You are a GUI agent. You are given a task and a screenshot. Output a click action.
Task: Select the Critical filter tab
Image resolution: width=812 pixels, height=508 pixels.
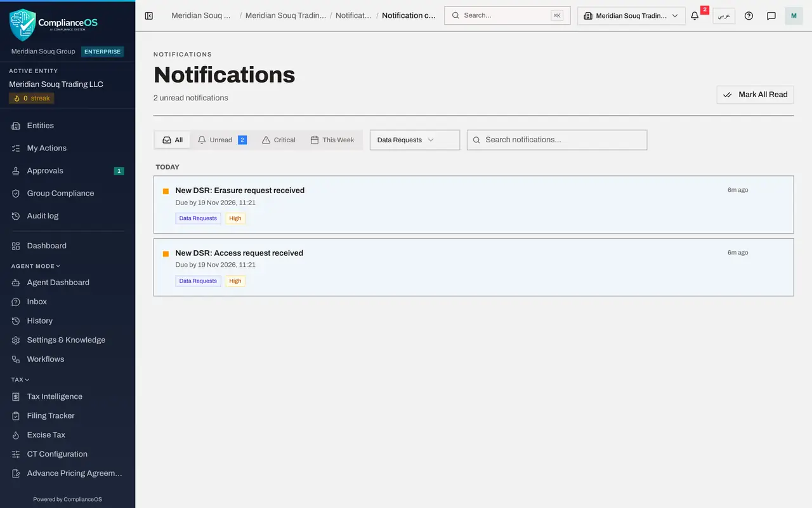pyautogui.click(x=279, y=140)
